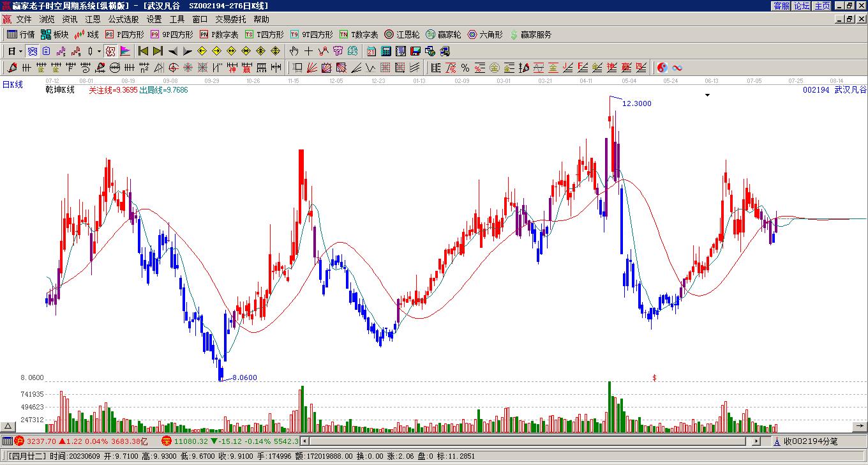Open the 板块 sector view
868x465 pixels.
click(55, 34)
